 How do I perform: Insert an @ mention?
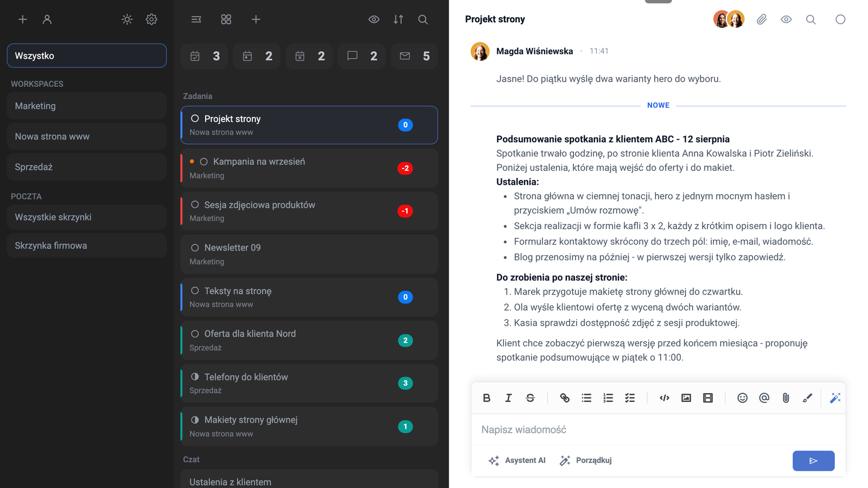[764, 398]
